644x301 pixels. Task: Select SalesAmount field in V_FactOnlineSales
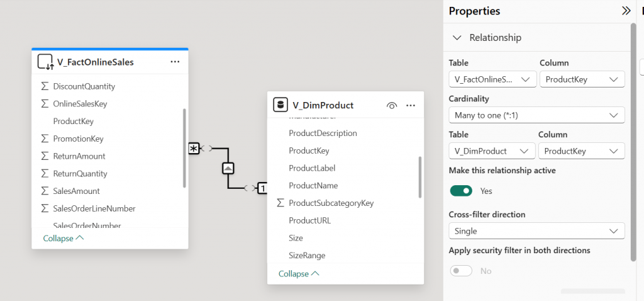tap(76, 191)
